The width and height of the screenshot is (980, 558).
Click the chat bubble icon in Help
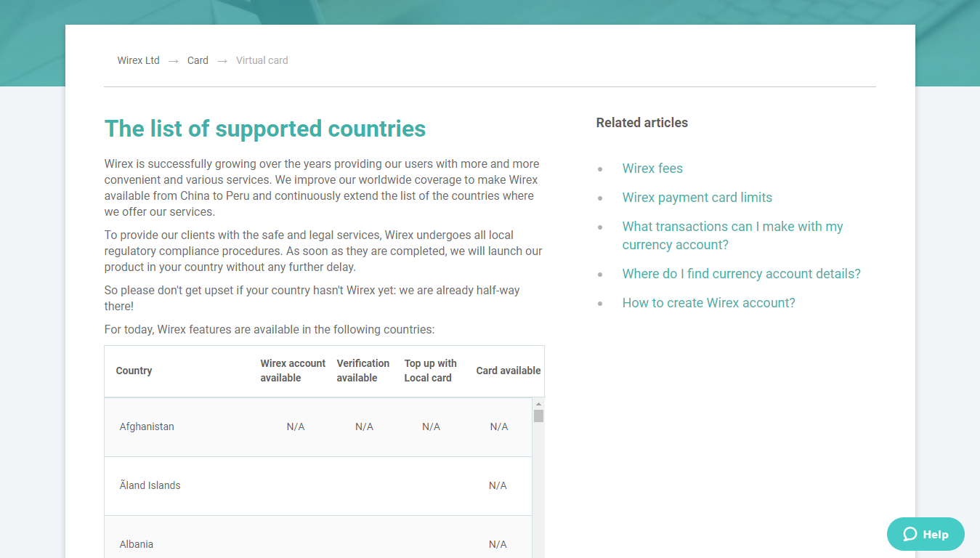tap(910, 534)
